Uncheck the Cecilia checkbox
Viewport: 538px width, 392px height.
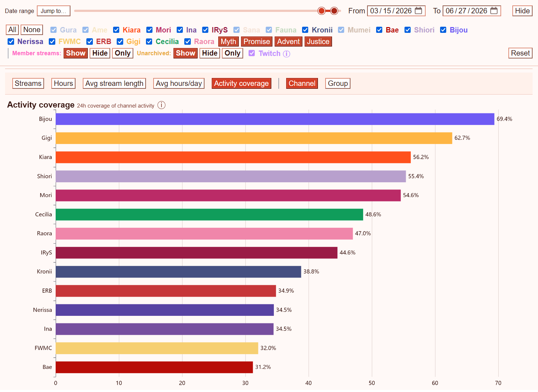(149, 42)
